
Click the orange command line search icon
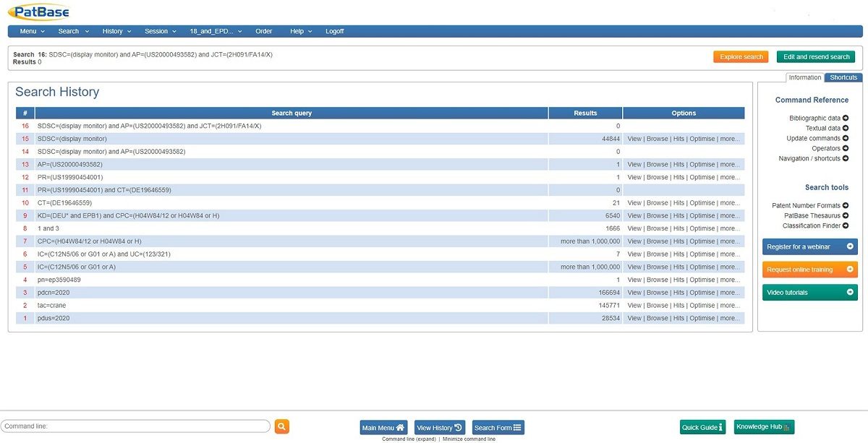coord(281,426)
